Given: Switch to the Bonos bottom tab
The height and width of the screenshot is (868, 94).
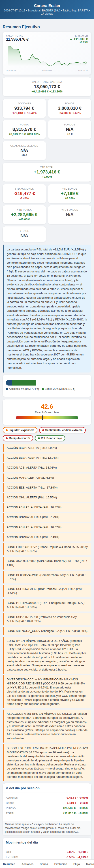Looking at the screenshot, I should pyautogui.click(x=44, y=864).
